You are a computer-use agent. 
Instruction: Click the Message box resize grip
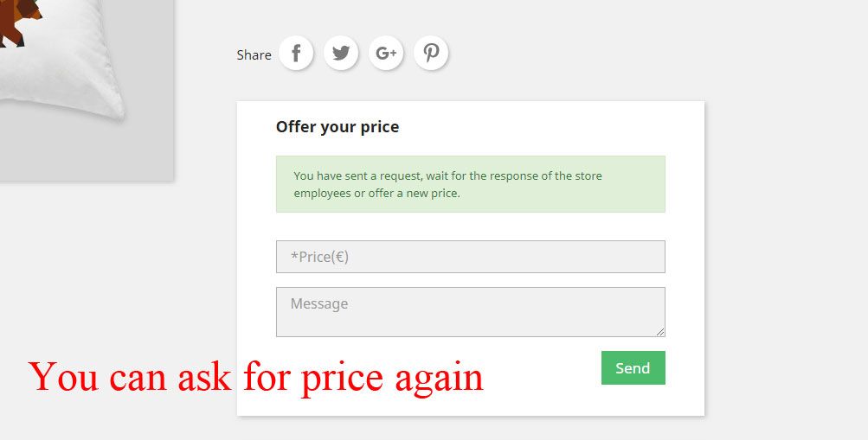pos(659,332)
